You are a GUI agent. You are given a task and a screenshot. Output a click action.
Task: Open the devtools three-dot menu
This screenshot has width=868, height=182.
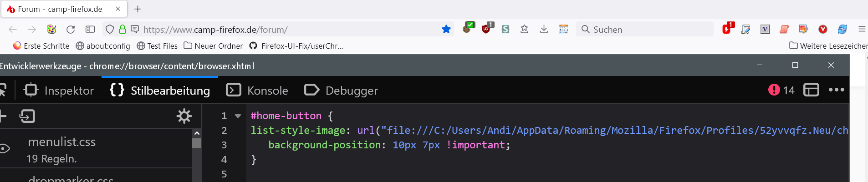point(836,90)
